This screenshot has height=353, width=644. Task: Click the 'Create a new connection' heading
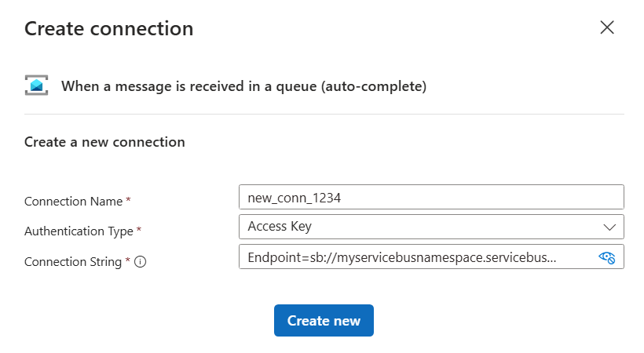[x=104, y=142]
